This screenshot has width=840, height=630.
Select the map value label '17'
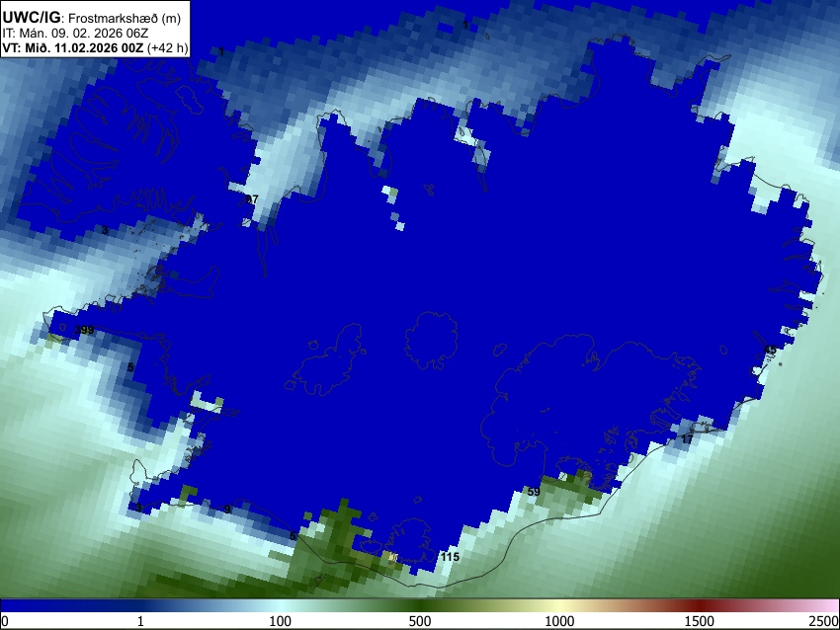[x=687, y=439]
